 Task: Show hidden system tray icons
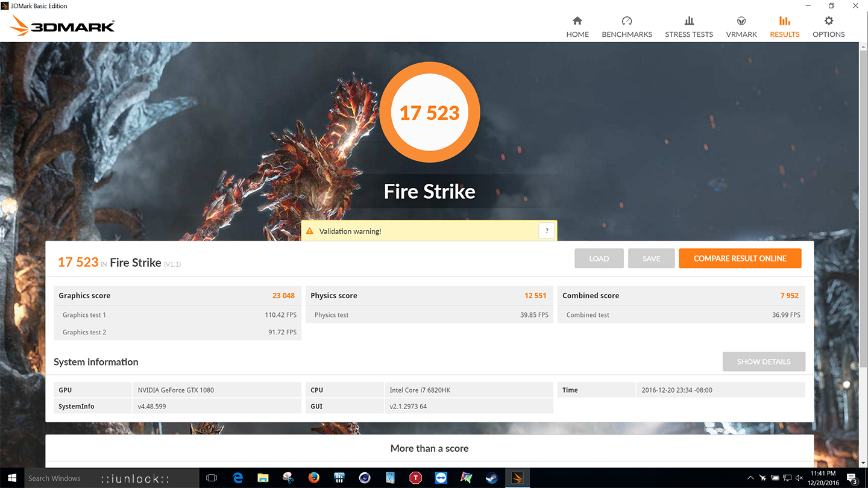coord(750,478)
